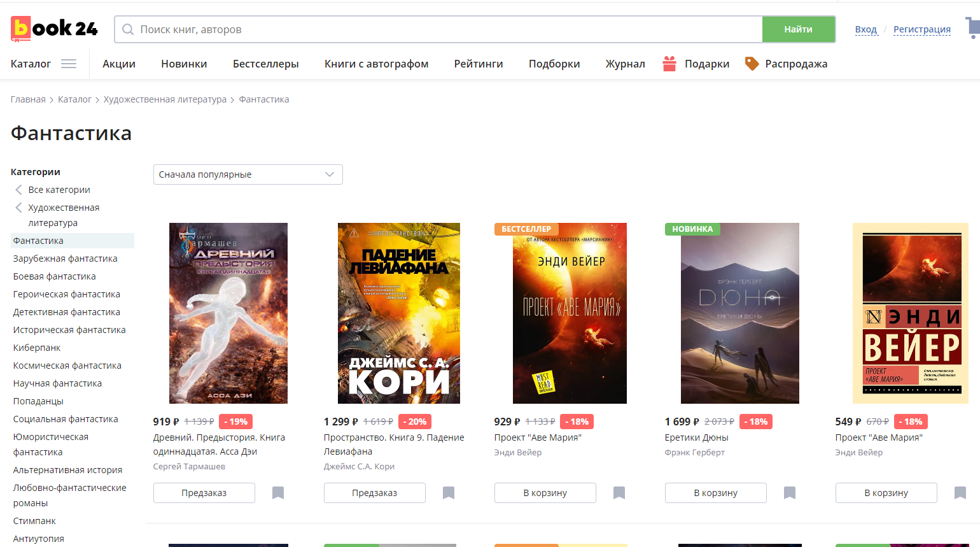Click the Регистрация link
The image size is (980, 547).
[922, 29]
